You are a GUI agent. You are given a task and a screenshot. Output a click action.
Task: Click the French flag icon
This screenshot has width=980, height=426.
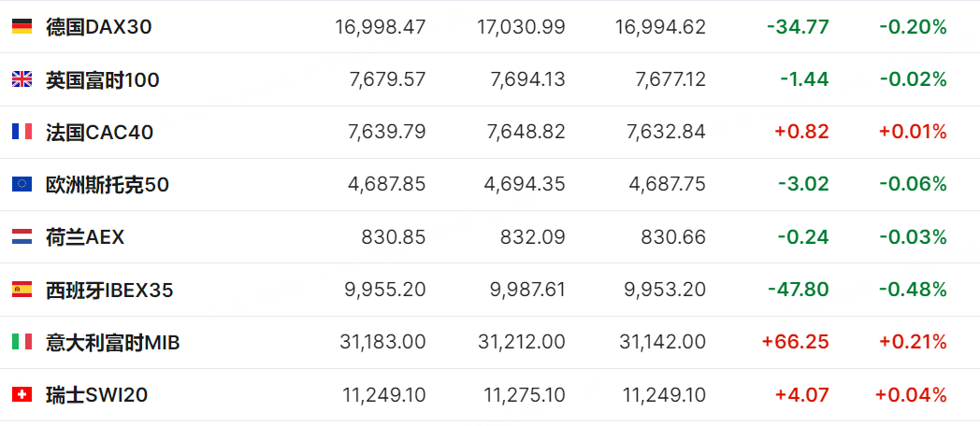(x=22, y=132)
